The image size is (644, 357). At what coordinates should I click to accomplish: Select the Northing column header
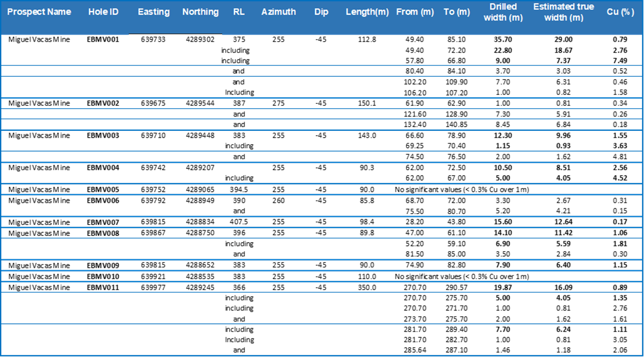click(x=200, y=12)
